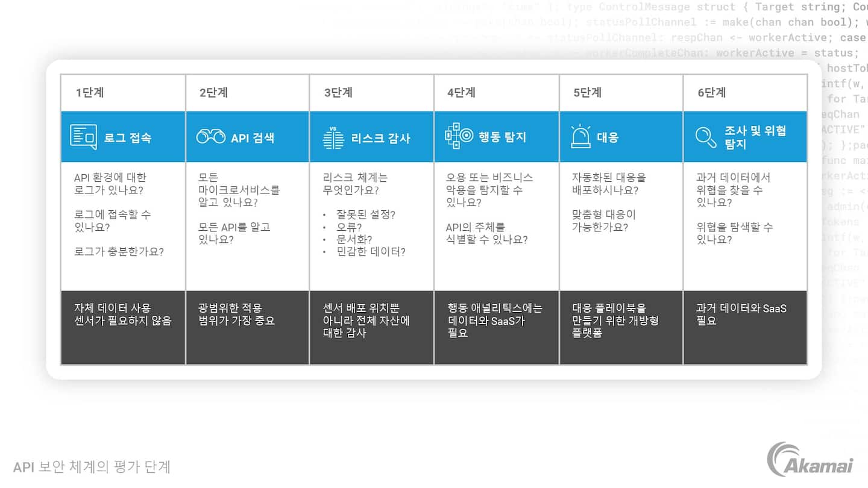Click the 민감한 데이터? bullet item
The width and height of the screenshot is (868, 488).
coord(371,252)
